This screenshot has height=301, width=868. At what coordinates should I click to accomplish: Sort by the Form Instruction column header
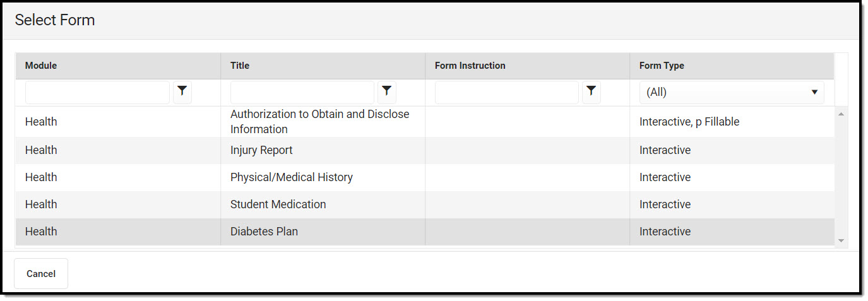tap(470, 66)
